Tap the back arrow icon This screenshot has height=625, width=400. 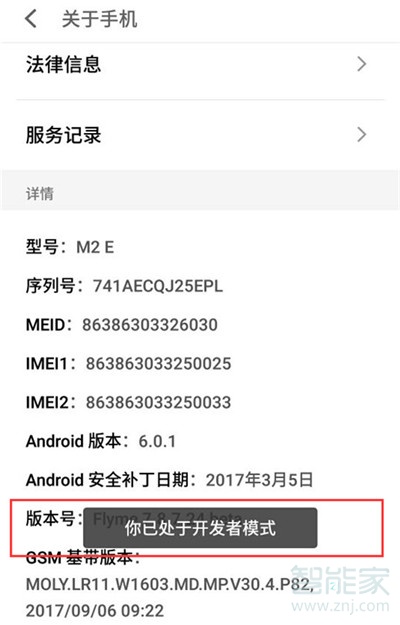point(31,19)
